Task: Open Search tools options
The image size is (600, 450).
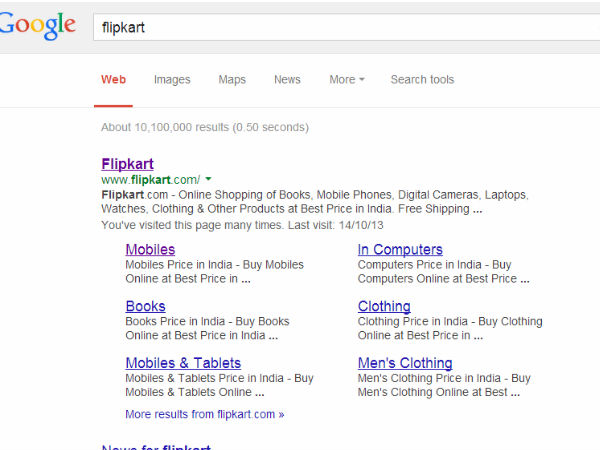Action: tap(422, 80)
